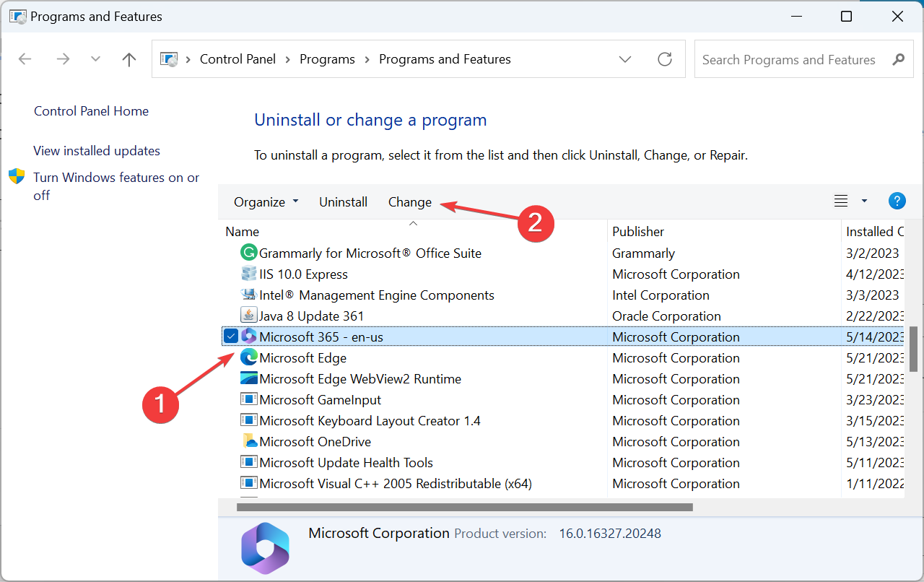
Task: Click the title bar window icon
Action: pos(17,16)
